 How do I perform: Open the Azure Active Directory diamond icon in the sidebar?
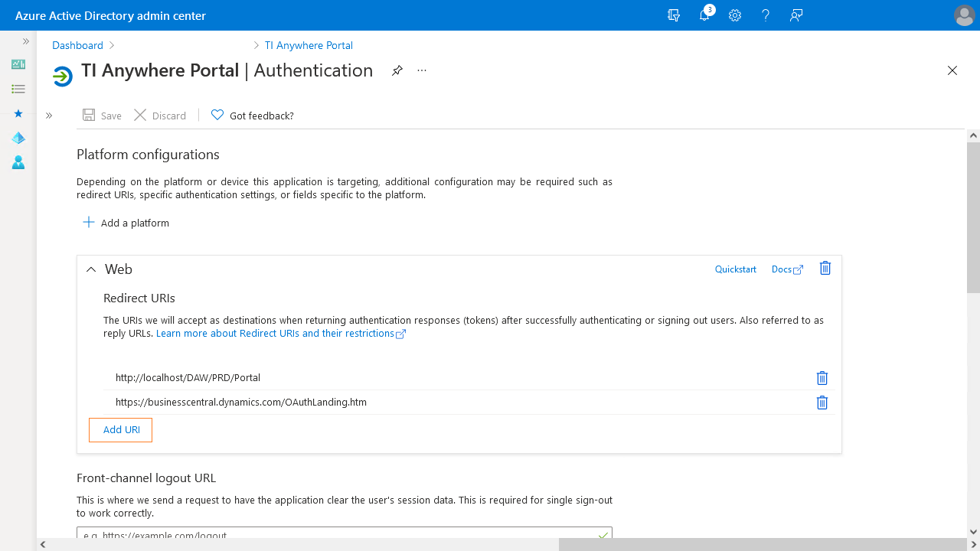[x=18, y=138]
